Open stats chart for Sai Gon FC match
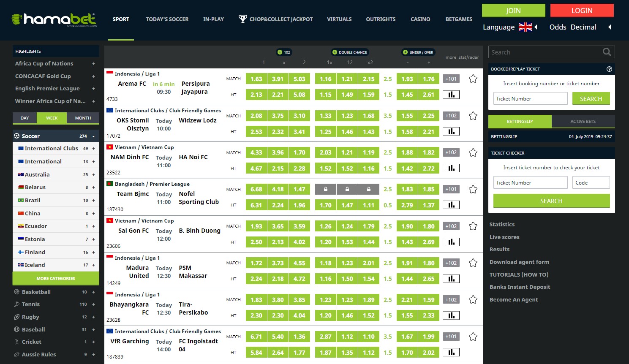The width and height of the screenshot is (629, 364). (x=451, y=242)
